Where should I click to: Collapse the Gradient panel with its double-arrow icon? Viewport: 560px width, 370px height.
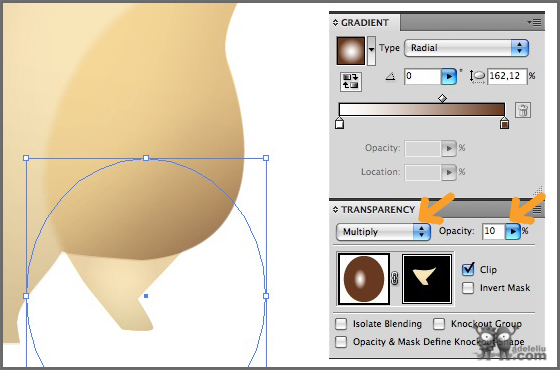pyautogui.click(x=335, y=23)
